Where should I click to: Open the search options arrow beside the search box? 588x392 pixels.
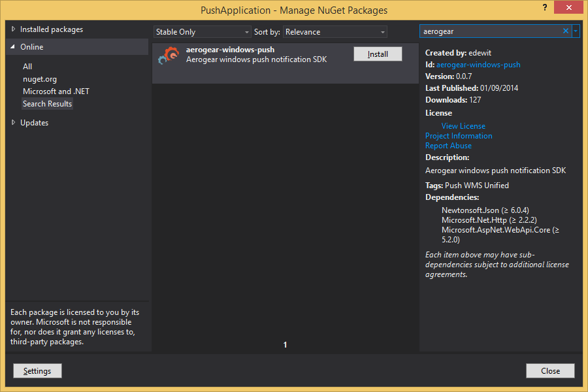click(x=576, y=31)
